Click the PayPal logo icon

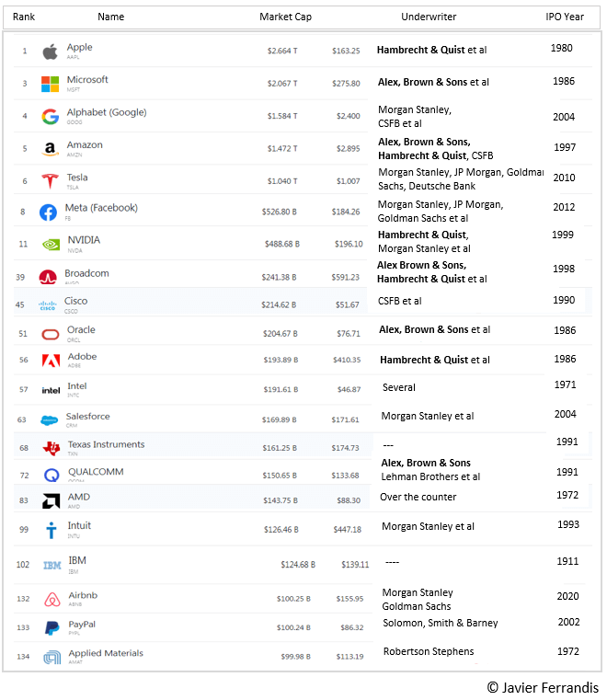[x=52, y=628]
